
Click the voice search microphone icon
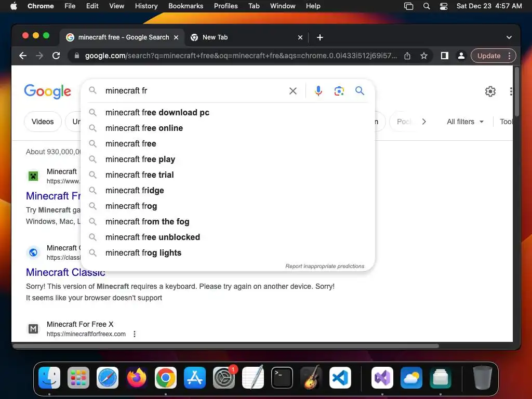(x=318, y=91)
